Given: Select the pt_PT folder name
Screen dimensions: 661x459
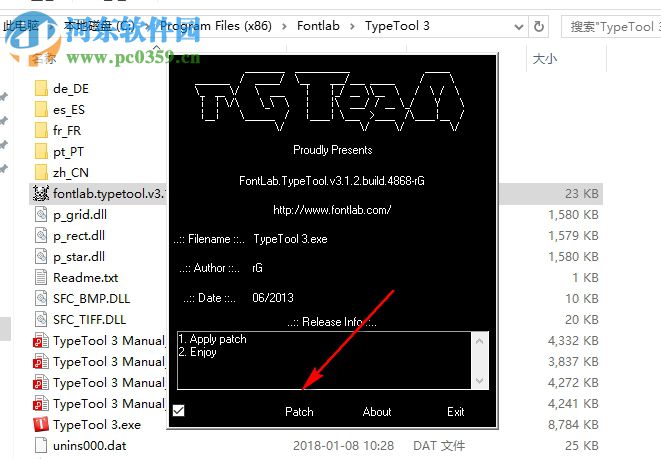Looking at the screenshot, I should [68, 152].
